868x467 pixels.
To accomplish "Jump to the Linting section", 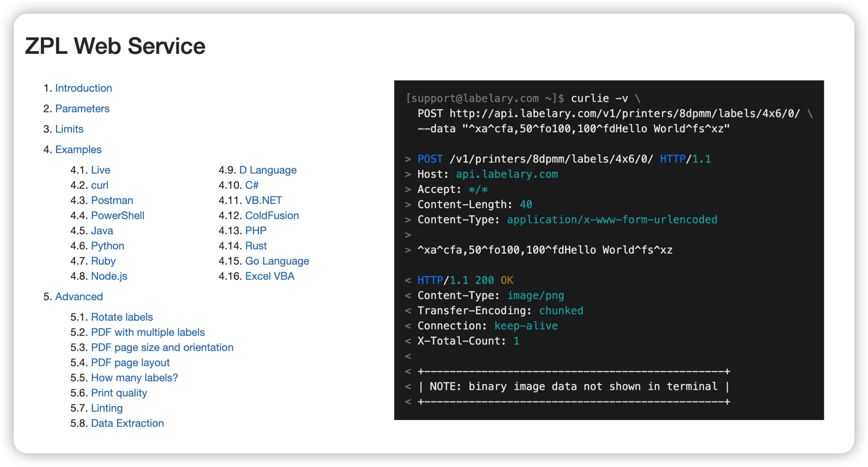I will [x=107, y=408].
